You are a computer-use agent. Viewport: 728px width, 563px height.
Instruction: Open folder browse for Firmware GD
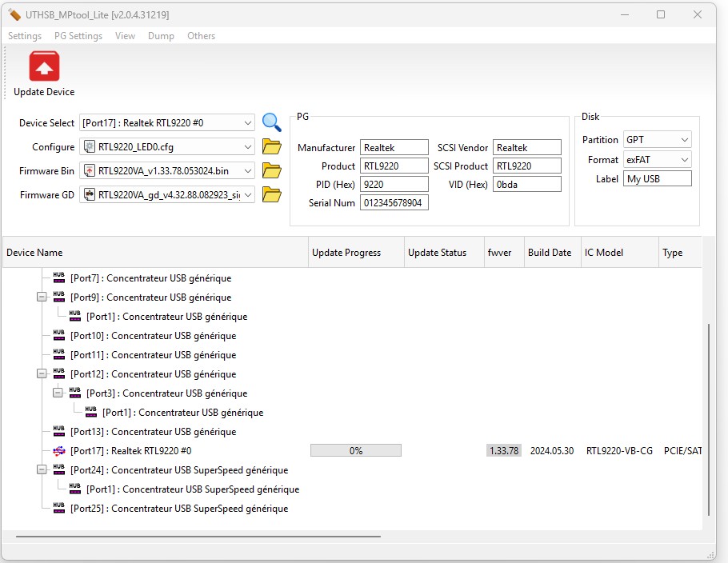point(272,194)
